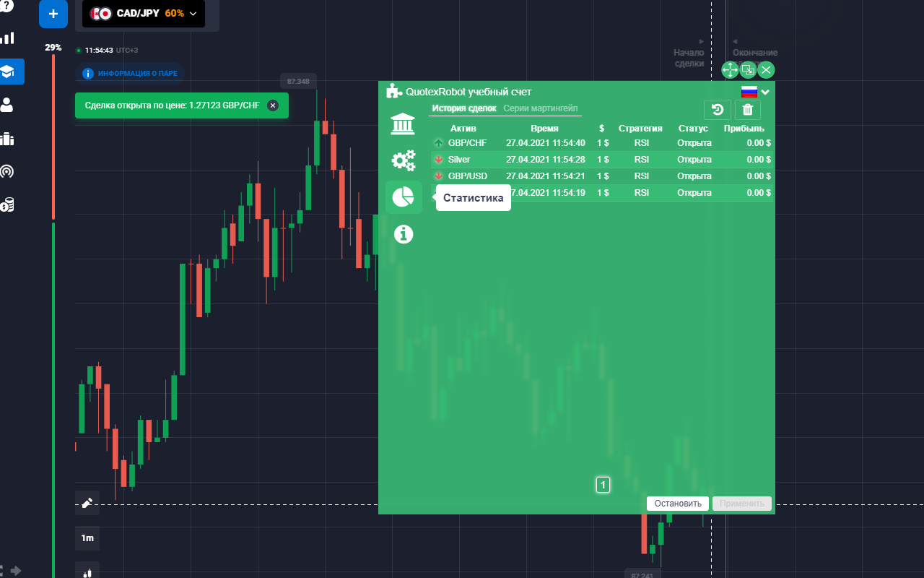Viewport: 924px width, 578px height.
Task: Click the refresh history button
Action: tap(718, 110)
